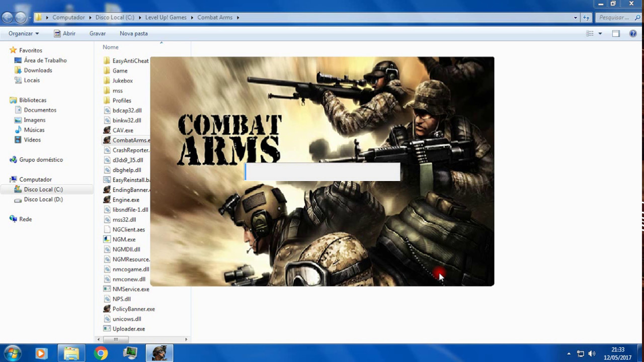Select the Jukebox folder icon
This screenshot has height=362, width=644.
107,80
